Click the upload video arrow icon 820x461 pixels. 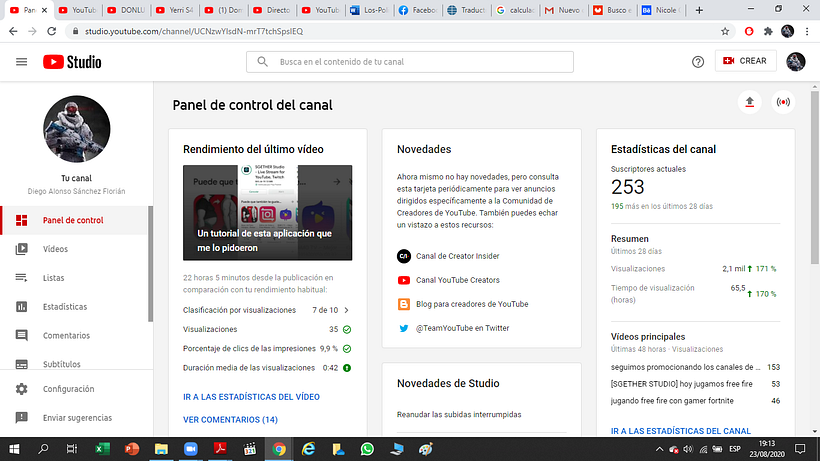pyautogui.click(x=749, y=102)
